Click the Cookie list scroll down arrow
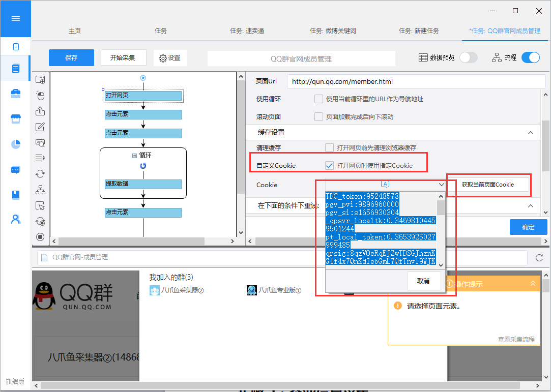Screen dimensions: 551x392 coord(441,265)
